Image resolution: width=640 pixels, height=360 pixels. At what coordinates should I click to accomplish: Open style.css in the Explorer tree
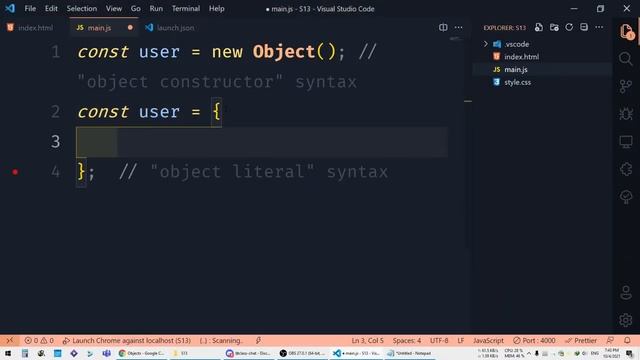[517, 82]
